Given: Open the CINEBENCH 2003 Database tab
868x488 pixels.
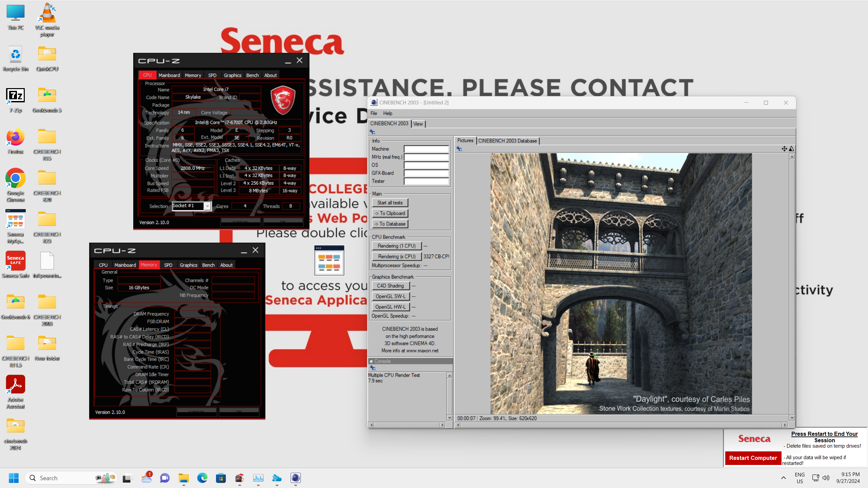Looking at the screenshot, I should click(508, 141).
